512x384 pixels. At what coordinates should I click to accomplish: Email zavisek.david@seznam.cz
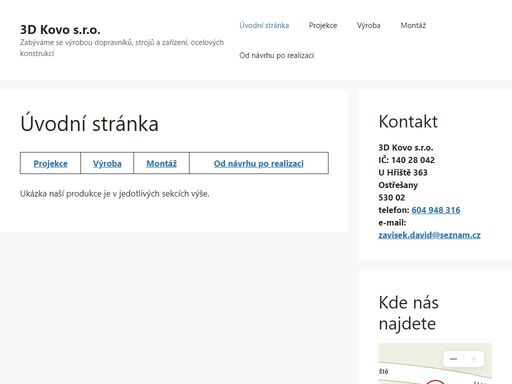[x=429, y=235]
